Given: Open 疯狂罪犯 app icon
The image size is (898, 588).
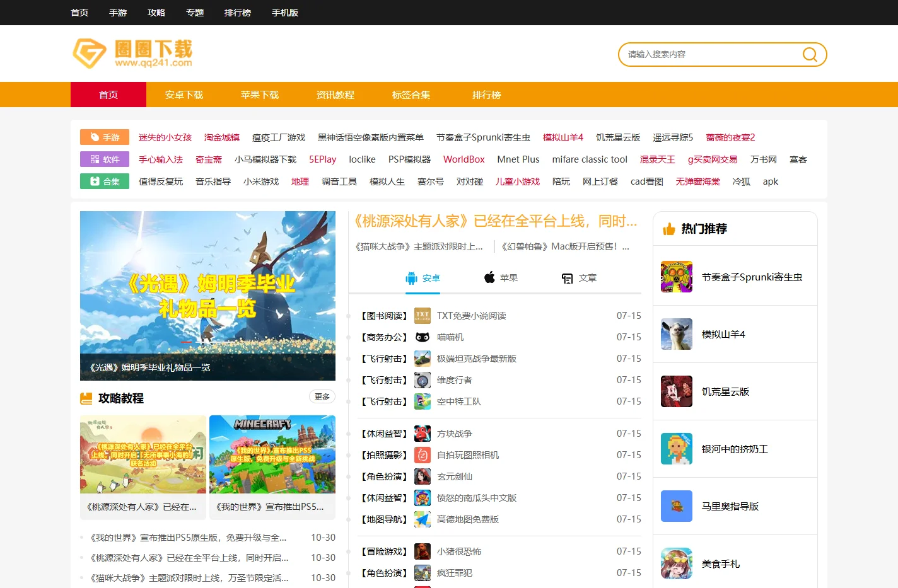Looking at the screenshot, I should (x=423, y=573).
